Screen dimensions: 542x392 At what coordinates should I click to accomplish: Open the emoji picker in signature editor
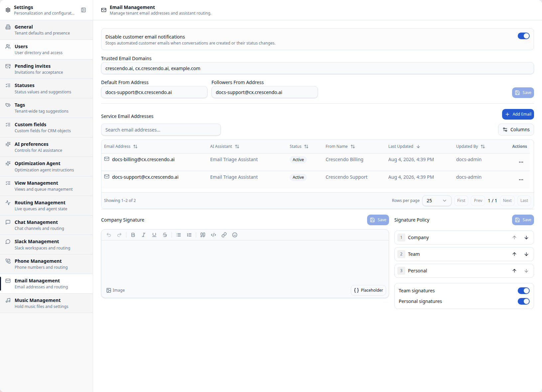tap(235, 235)
